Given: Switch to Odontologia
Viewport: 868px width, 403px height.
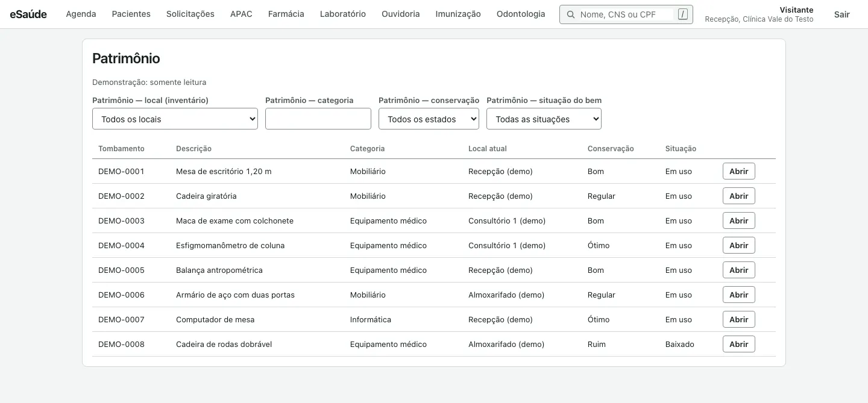Looking at the screenshot, I should 521,14.
